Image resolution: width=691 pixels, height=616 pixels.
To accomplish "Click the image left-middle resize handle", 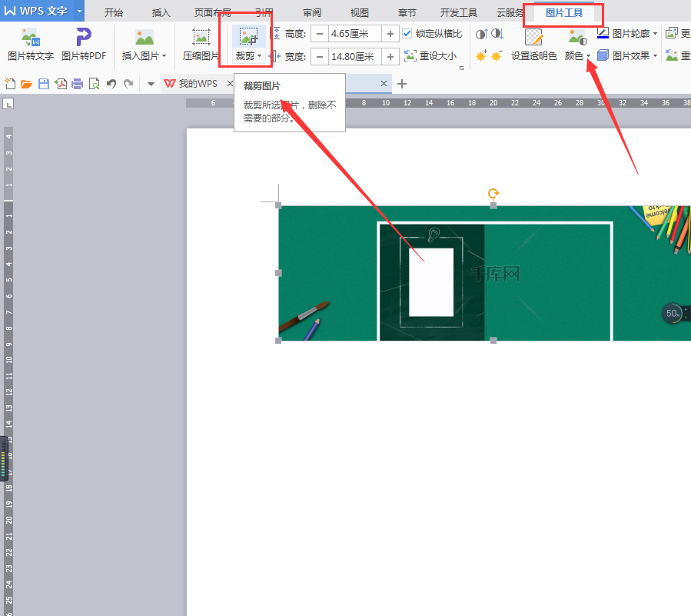I will [x=278, y=273].
